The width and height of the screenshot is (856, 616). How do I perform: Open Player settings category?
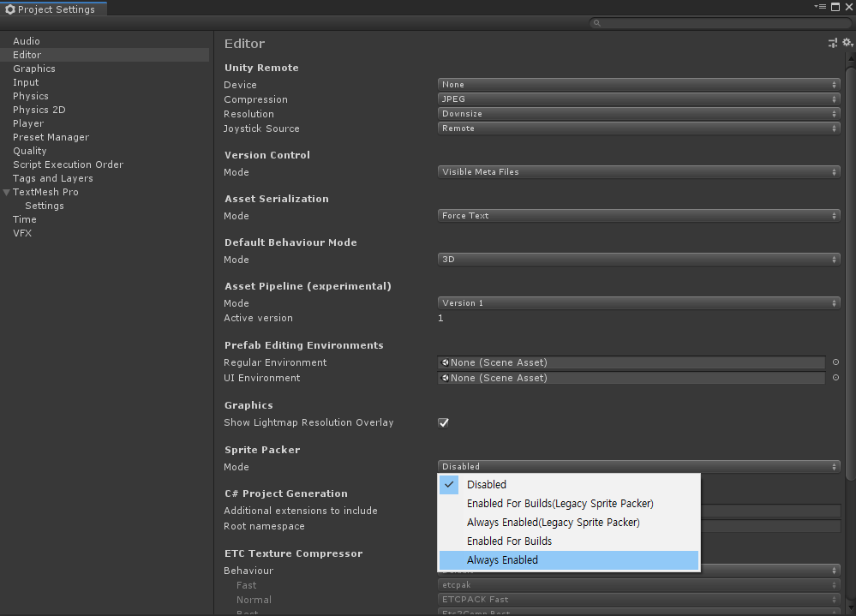pyautogui.click(x=105, y=123)
